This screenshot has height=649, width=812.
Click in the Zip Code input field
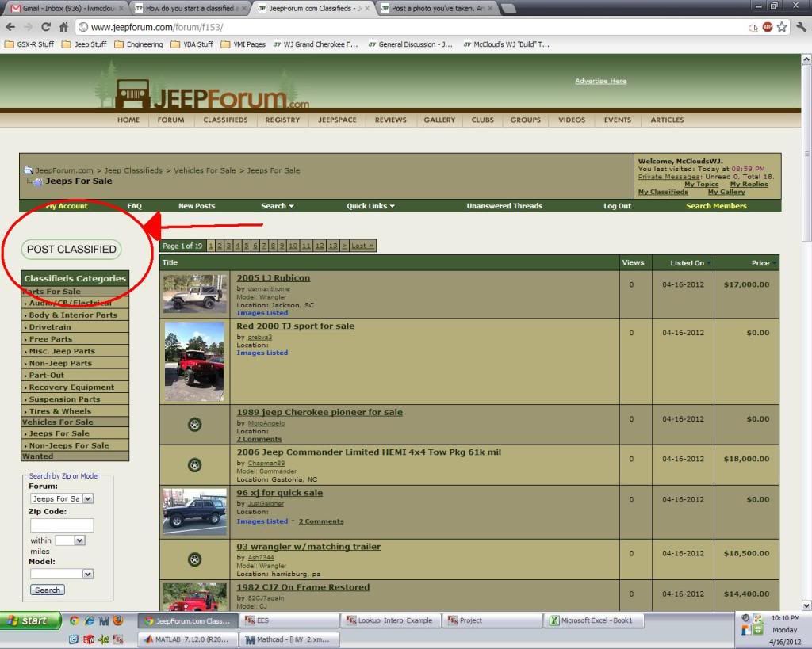62,525
